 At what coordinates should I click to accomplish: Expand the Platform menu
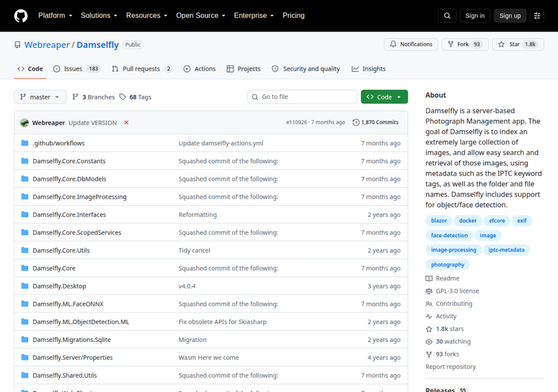click(x=55, y=16)
